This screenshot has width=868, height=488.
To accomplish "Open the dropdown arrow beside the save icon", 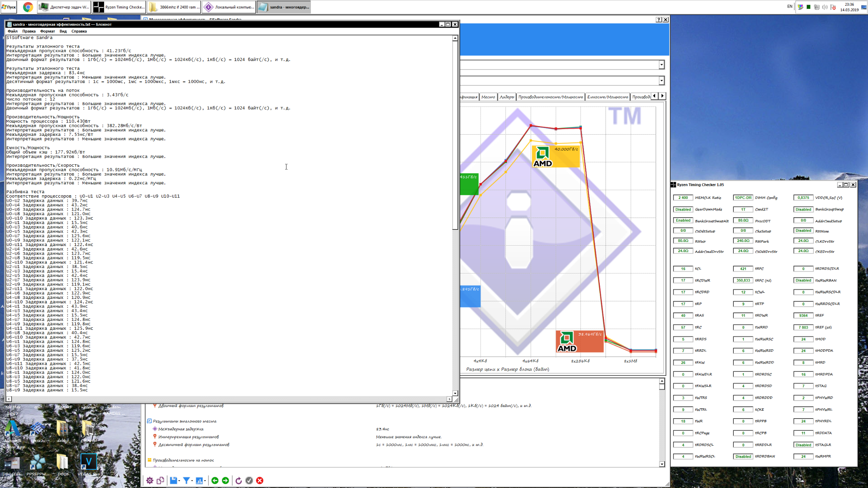I will [179, 481].
